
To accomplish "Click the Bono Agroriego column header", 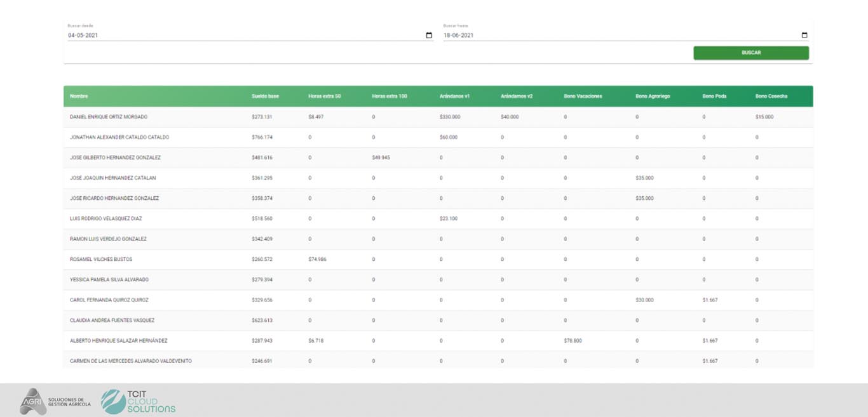I will pos(653,96).
